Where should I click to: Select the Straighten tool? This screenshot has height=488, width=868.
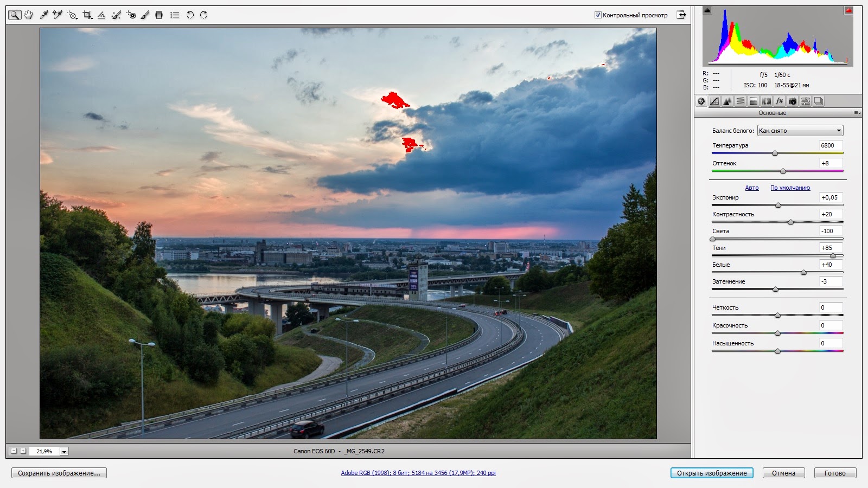point(101,15)
